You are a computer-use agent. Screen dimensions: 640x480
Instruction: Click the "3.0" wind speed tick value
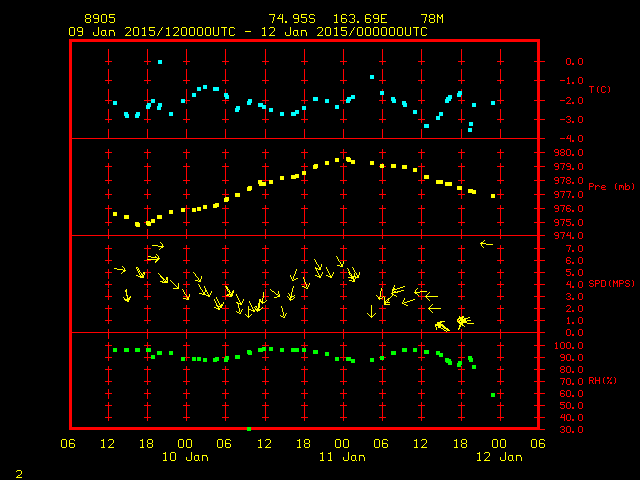(x=574, y=297)
